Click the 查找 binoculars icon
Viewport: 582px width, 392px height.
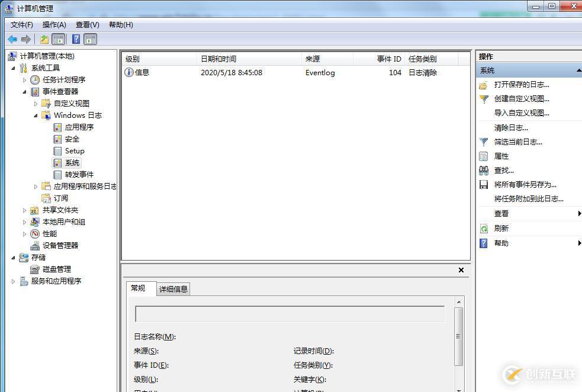coord(484,171)
